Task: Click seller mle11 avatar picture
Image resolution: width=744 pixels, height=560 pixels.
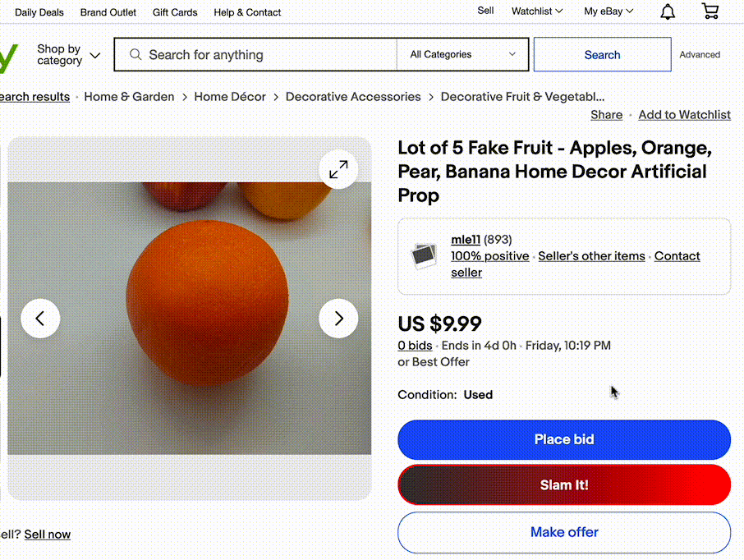Action: point(424,255)
